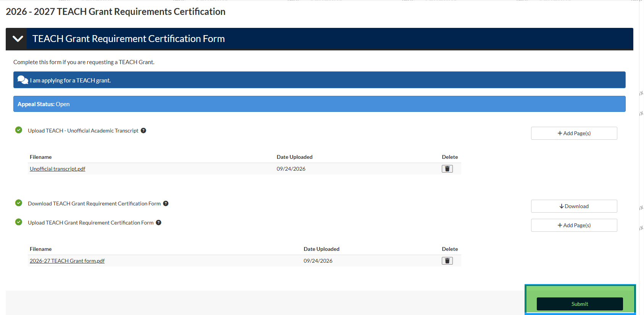Click the chat bubbles icon in applying banner

coord(23,80)
